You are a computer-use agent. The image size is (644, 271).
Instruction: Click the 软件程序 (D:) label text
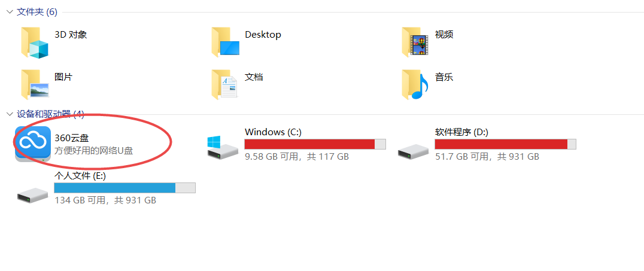461,132
